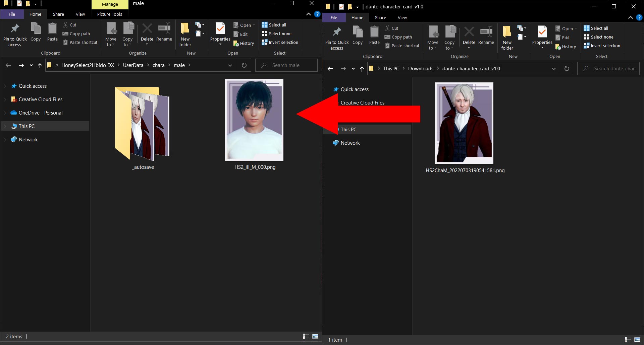Pin to Quick access in dante window

[x=337, y=38]
